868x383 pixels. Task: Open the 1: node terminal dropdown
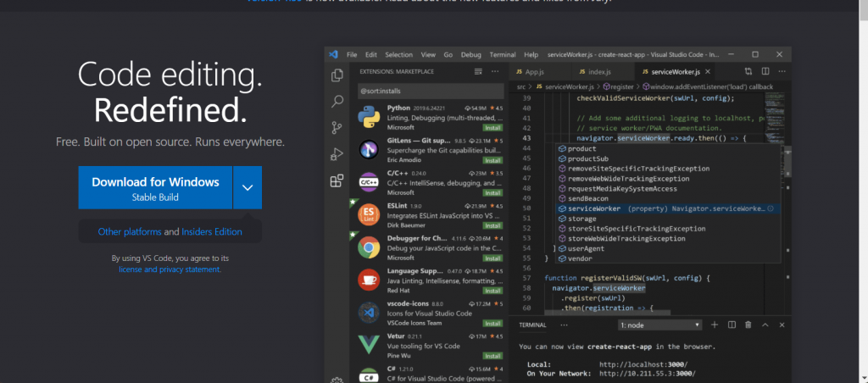click(x=659, y=325)
